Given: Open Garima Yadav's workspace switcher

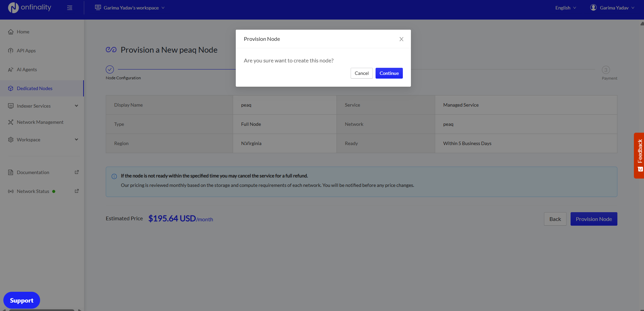Looking at the screenshot, I should pos(130,8).
